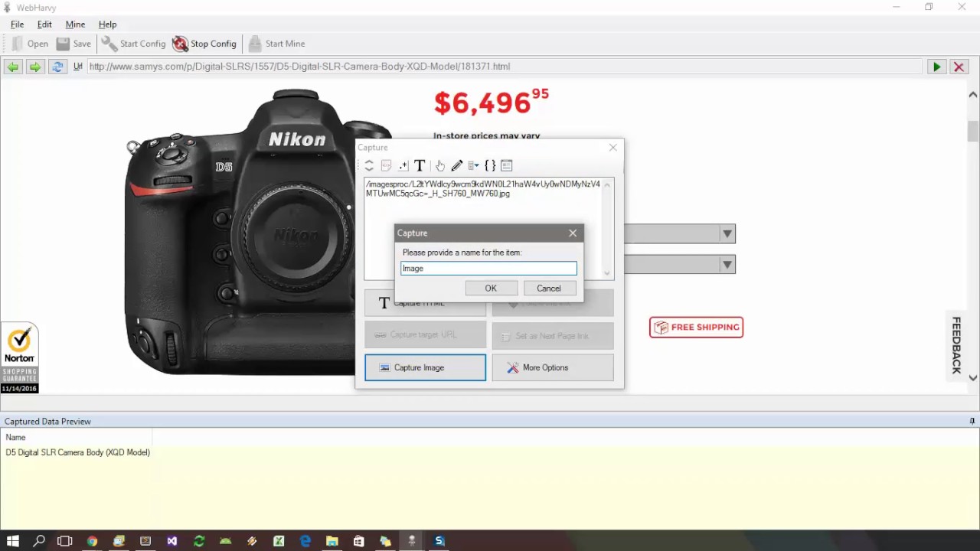Click the text T icon in Capture toolbar

click(420, 165)
